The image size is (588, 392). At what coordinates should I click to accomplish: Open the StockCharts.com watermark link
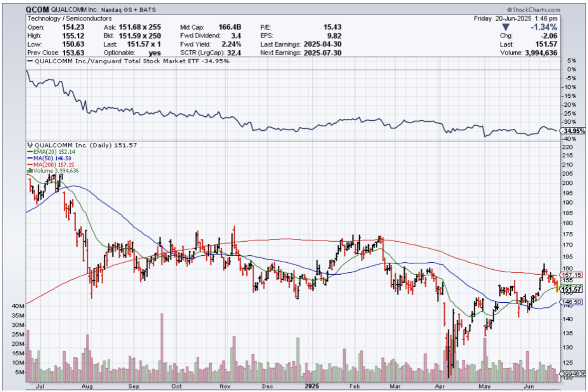coord(536,10)
